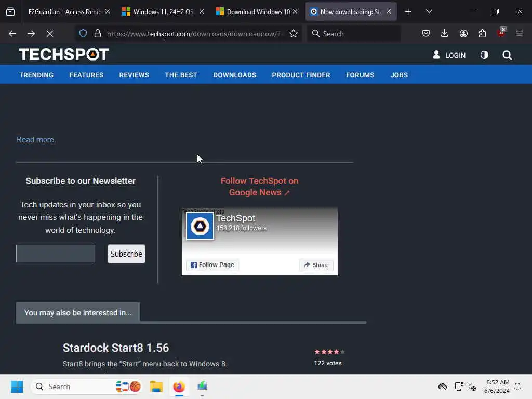
Task: Open File Explorer from taskbar
Action: tap(156, 387)
